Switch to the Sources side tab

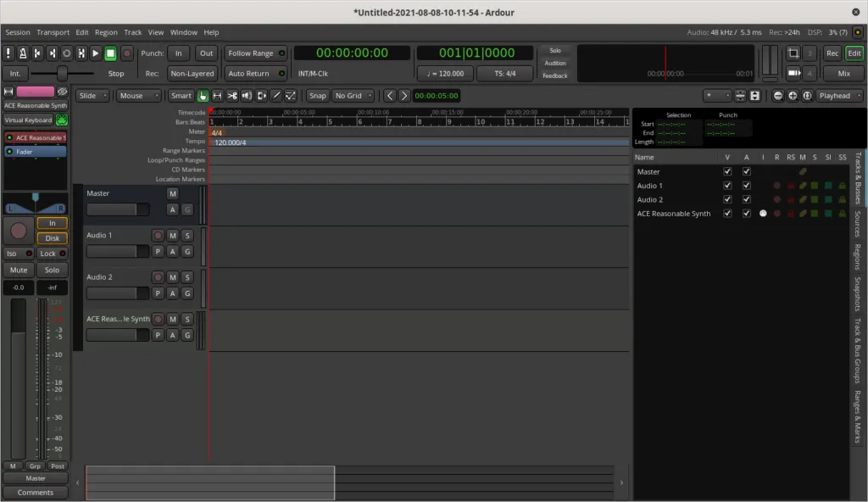point(857,225)
